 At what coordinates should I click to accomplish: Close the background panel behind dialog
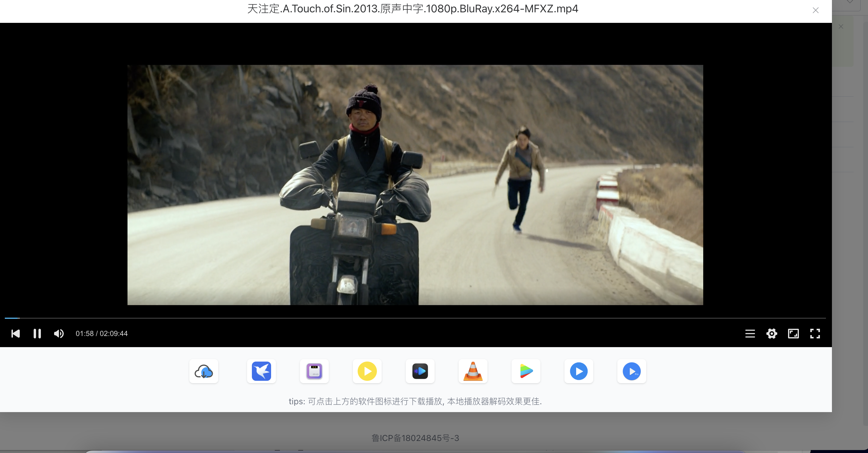(x=841, y=27)
